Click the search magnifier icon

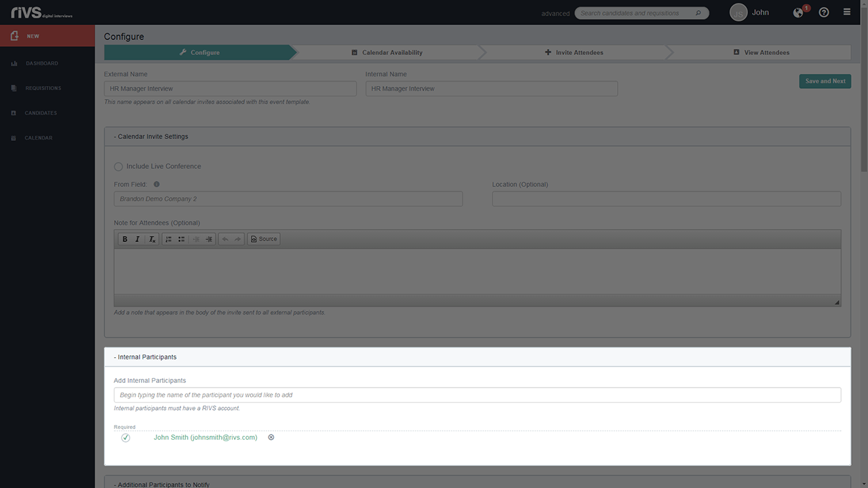(x=698, y=13)
